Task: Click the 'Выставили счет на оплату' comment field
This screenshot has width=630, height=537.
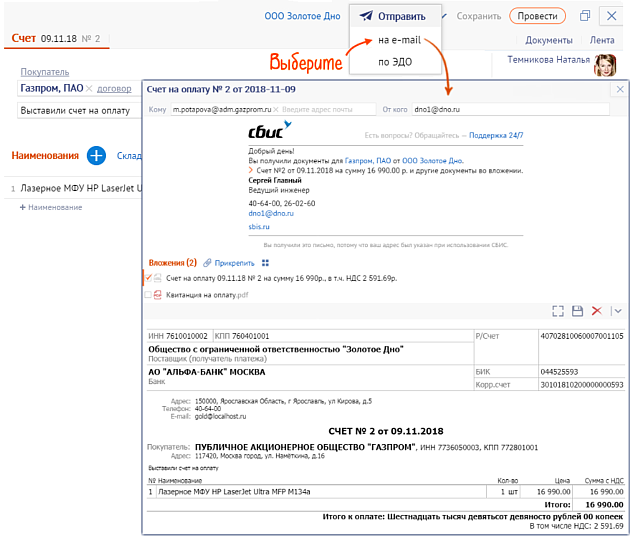Action: click(79, 110)
